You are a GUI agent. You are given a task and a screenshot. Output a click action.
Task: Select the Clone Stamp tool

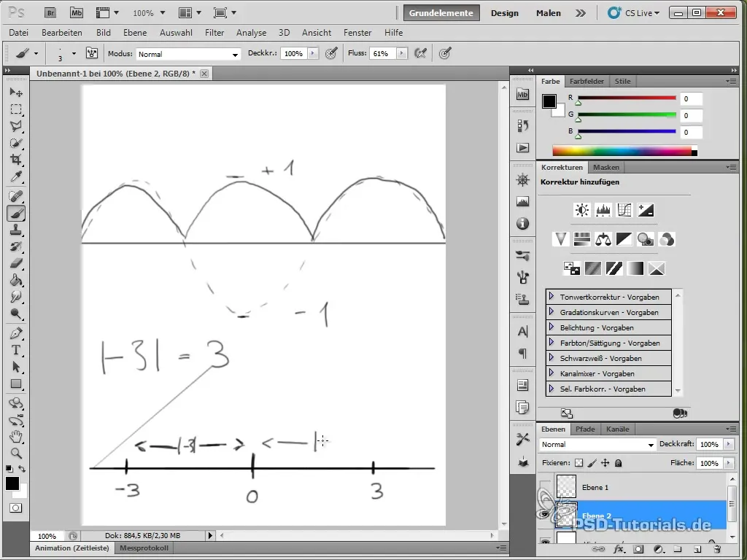pos(16,230)
